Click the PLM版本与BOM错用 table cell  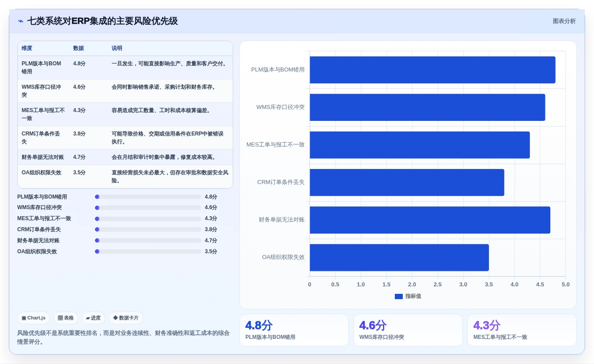coord(43,68)
